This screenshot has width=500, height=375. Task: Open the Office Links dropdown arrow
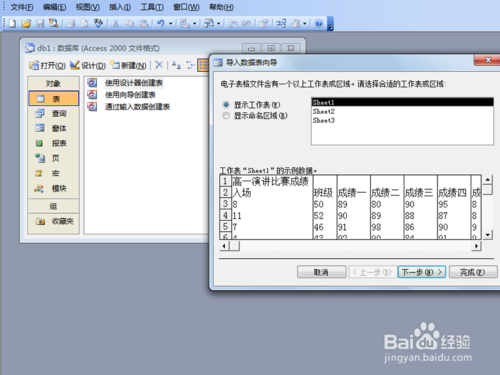[194, 24]
